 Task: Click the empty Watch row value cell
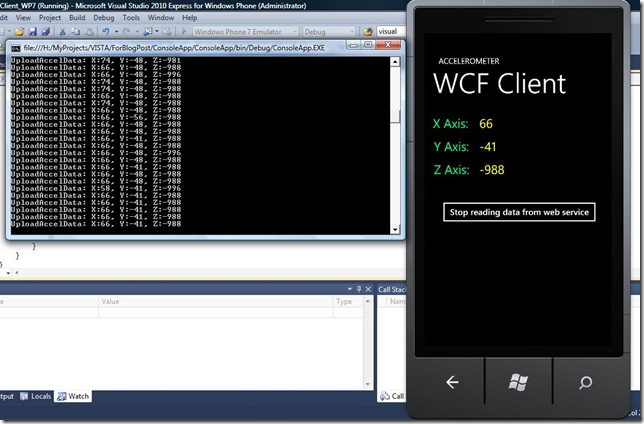[x=216, y=312]
